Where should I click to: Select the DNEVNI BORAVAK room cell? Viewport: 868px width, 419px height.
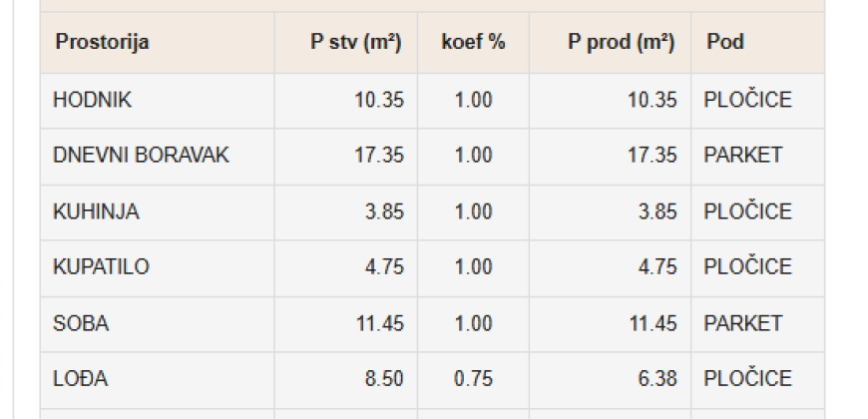[x=141, y=156]
